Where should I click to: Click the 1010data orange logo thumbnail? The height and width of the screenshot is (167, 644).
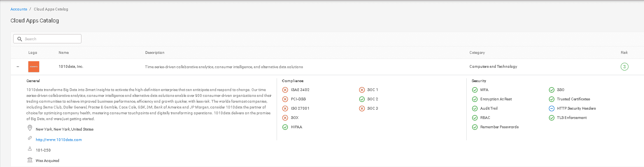coord(34,67)
